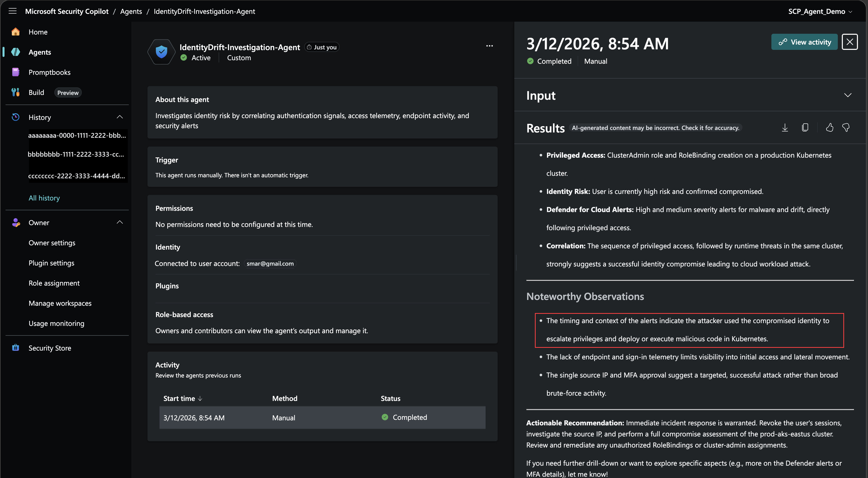Open the Agents page
Image resolution: width=868 pixels, height=478 pixels.
pyautogui.click(x=40, y=52)
